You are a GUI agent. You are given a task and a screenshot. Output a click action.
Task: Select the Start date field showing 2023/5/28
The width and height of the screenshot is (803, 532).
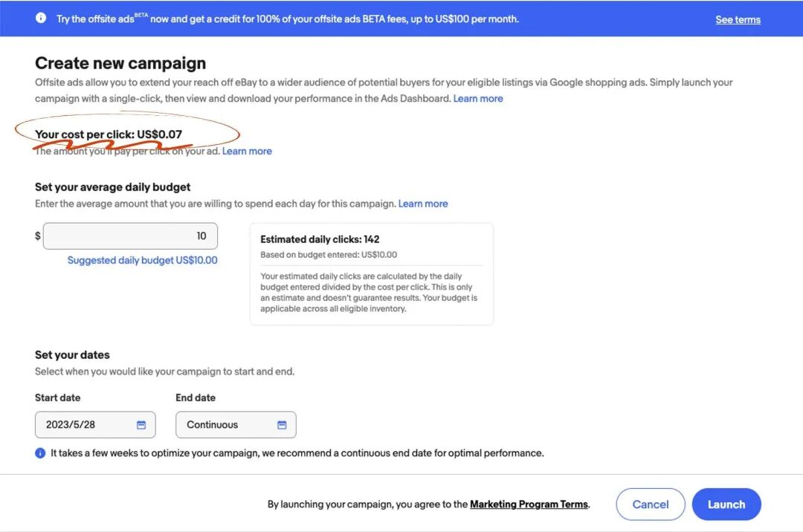[95, 424]
